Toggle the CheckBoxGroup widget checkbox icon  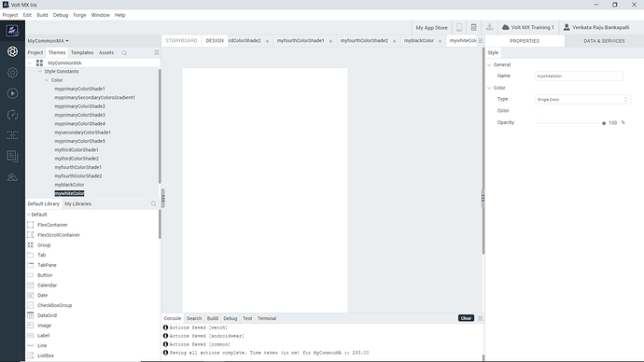31,305
